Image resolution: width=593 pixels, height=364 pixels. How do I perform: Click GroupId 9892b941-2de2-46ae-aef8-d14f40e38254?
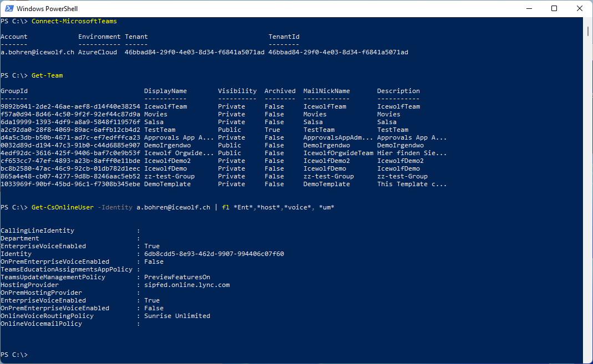point(70,106)
